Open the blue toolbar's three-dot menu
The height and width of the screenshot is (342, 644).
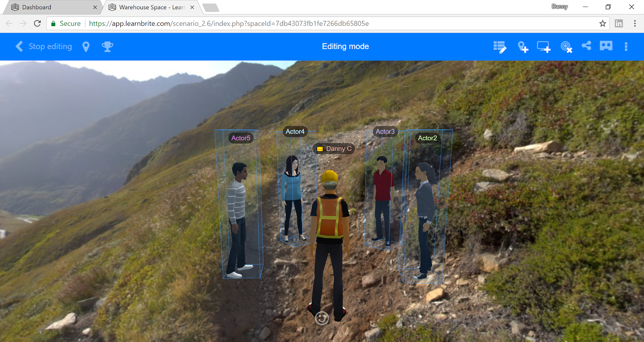coord(626,47)
